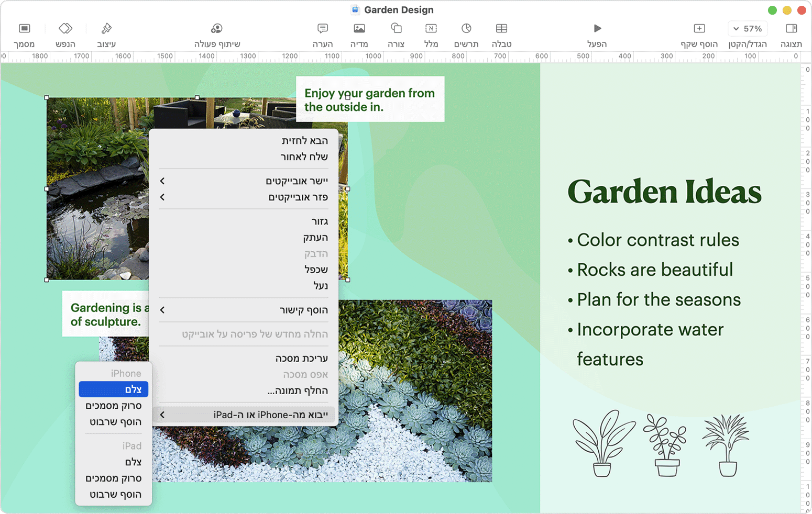This screenshot has width=812, height=514.
Task: Play the slideshow with the הפעל button
Action: 597,28
